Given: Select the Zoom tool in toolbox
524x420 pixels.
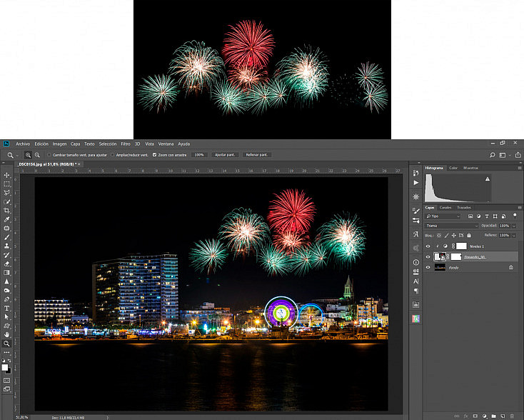Looking at the screenshot, I should tap(6, 344).
